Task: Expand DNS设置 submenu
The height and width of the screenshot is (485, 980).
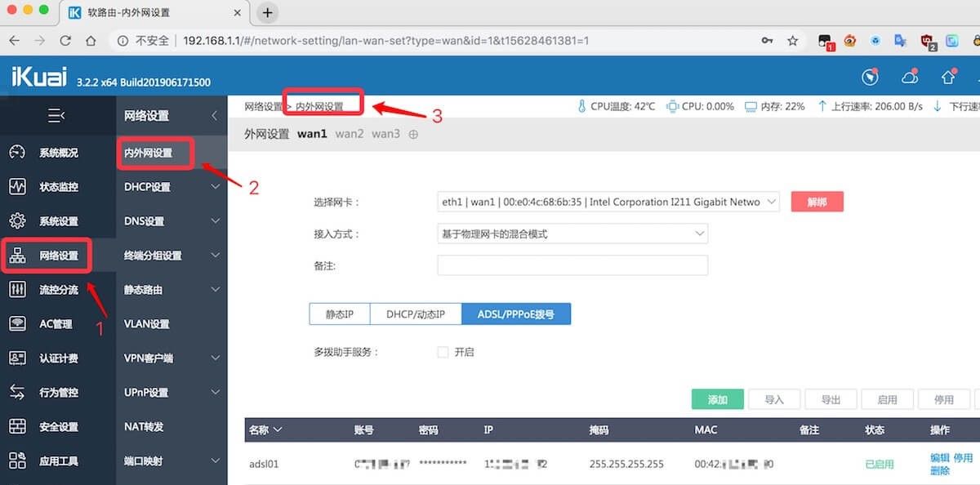Action: [x=215, y=221]
